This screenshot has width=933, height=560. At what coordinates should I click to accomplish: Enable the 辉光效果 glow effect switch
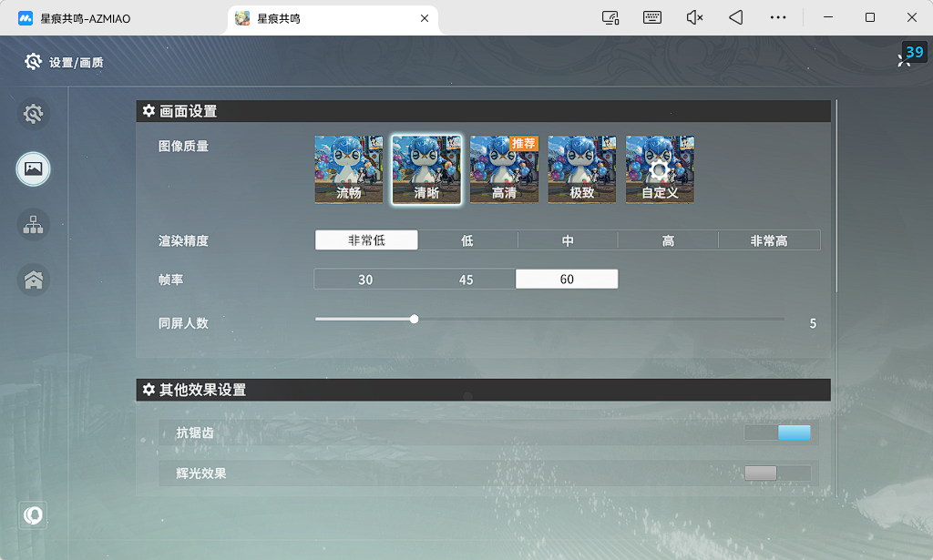(777, 473)
